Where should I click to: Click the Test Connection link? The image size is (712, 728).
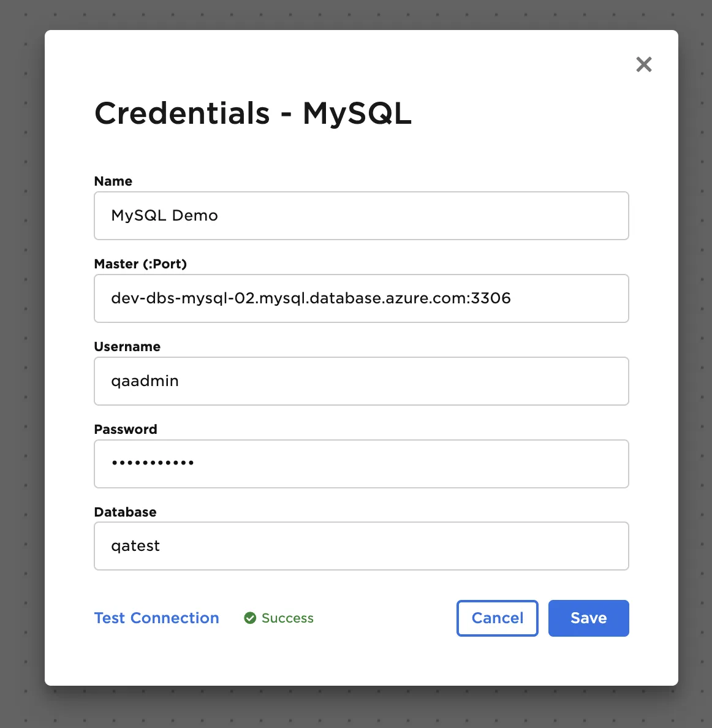[x=156, y=618]
